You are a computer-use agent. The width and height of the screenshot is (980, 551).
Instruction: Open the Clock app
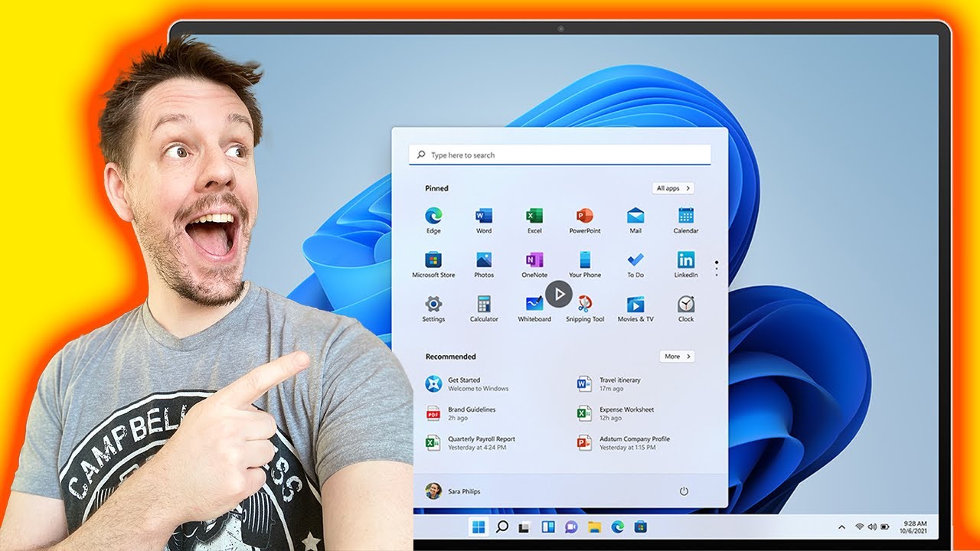tap(686, 308)
